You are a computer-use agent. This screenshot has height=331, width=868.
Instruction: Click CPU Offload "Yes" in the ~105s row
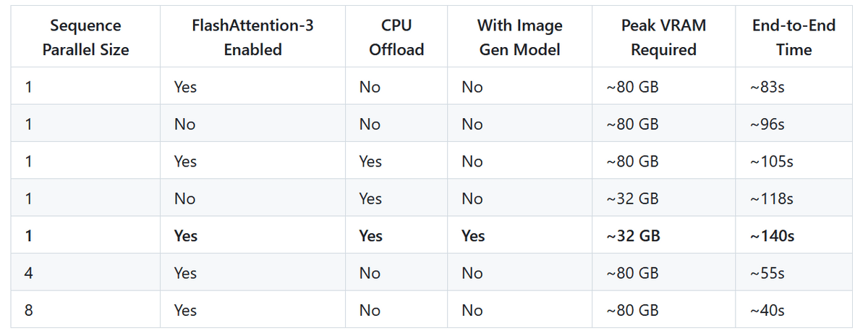(x=370, y=162)
